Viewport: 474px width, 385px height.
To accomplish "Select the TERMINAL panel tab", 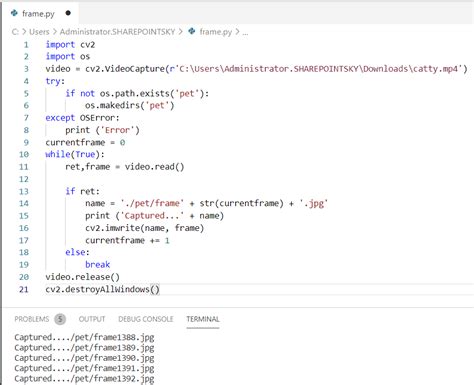I will tap(203, 319).
